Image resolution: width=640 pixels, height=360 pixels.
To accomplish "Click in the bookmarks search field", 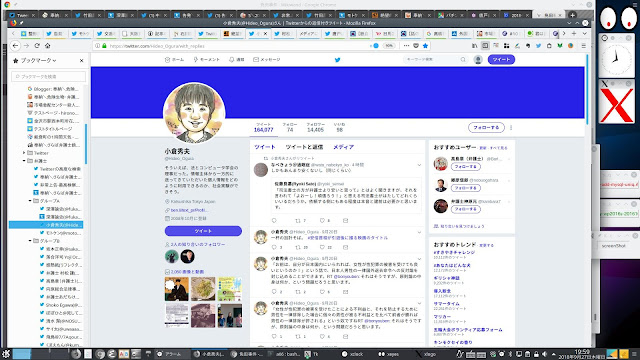I will (x=49, y=76).
